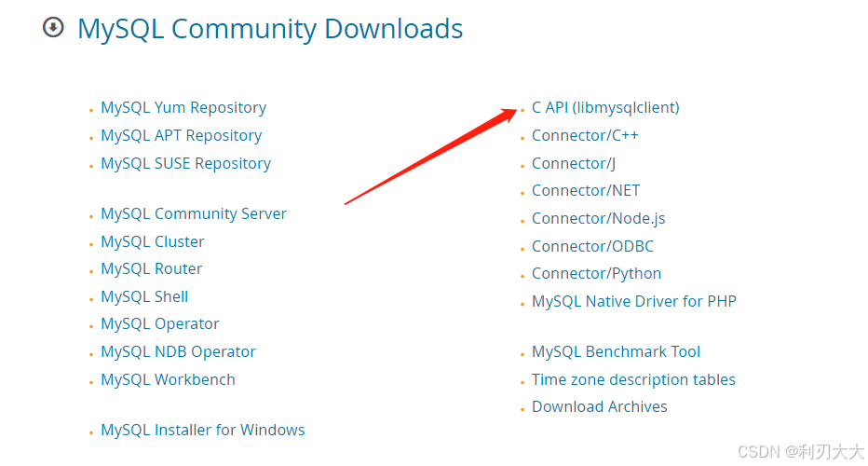Click the download circle icon beside the title
868x466 pixels.
tap(53, 27)
